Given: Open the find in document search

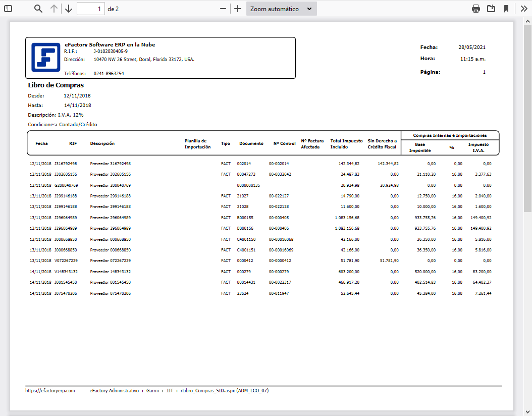Looking at the screenshot, I should pyautogui.click(x=38, y=9).
